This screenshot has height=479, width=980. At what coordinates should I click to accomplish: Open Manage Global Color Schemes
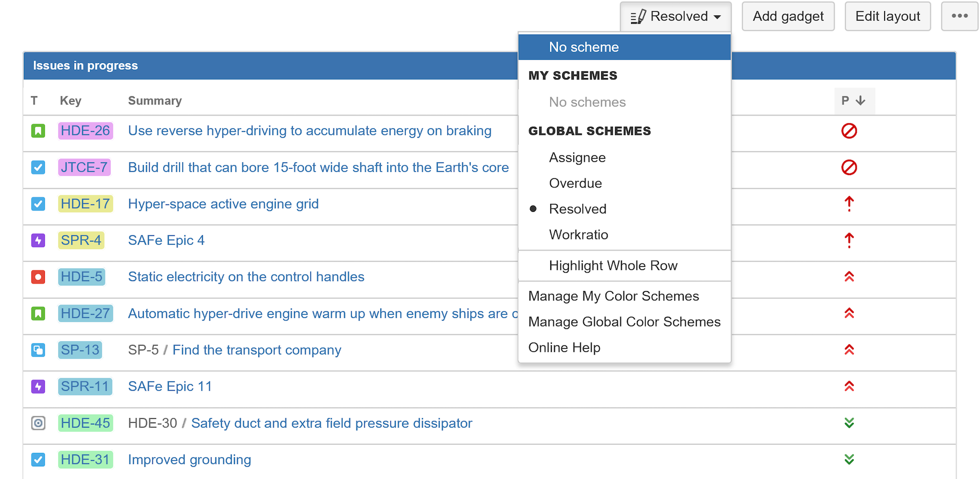click(624, 322)
